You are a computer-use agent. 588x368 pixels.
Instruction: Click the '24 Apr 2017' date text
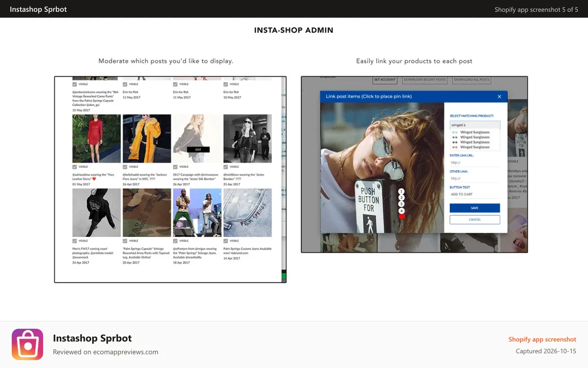pyautogui.click(x=81, y=263)
